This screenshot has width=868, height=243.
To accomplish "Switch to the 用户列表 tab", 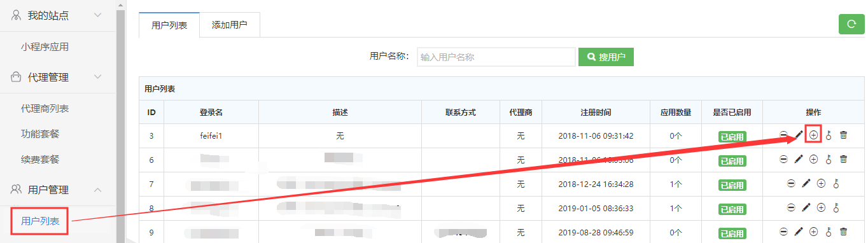I will [x=169, y=25].
